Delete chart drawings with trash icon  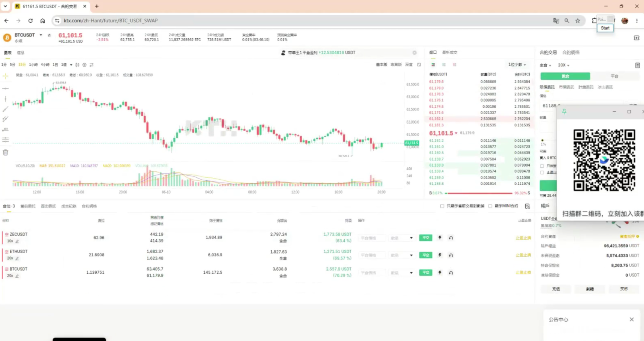pyautogui.click(x=5, y=152)
